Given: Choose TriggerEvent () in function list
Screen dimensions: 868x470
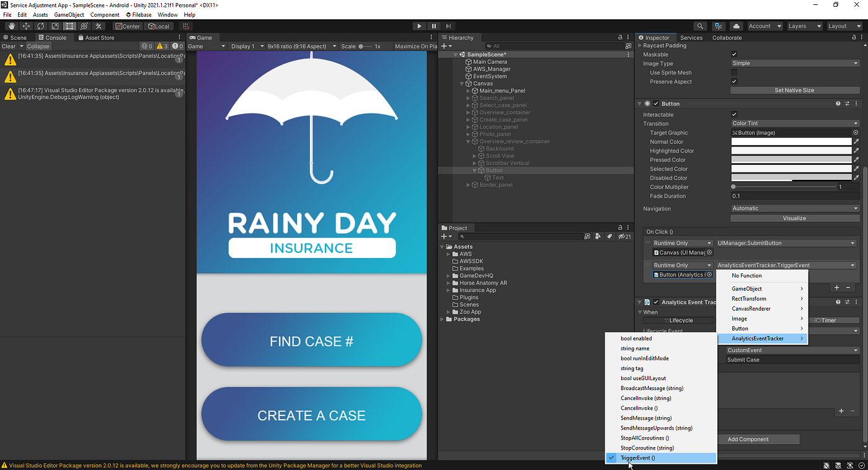Looking at the screenshot, I should [661, 458].
